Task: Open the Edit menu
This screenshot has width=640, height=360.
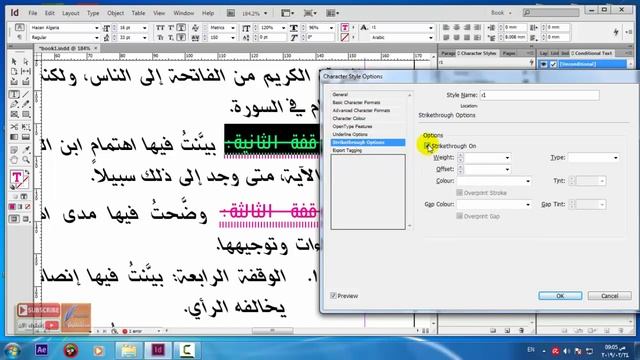Action: click(50, 13)
